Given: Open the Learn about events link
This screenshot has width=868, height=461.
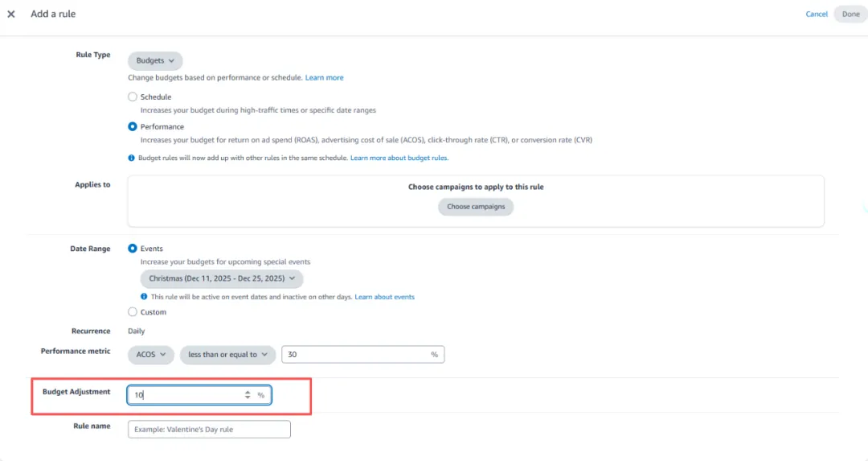Looking at the screenshot, I should [x=385, y=297].
